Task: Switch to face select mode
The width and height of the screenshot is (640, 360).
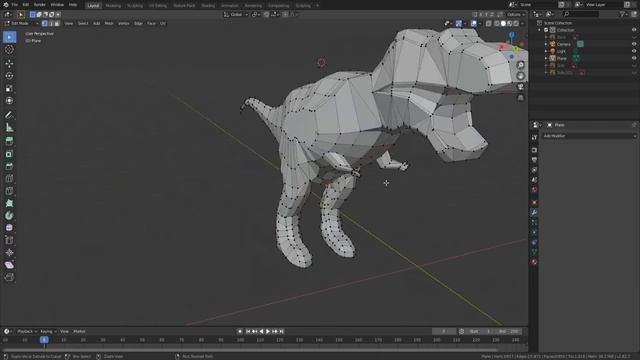Action: (x=57, y=24)
